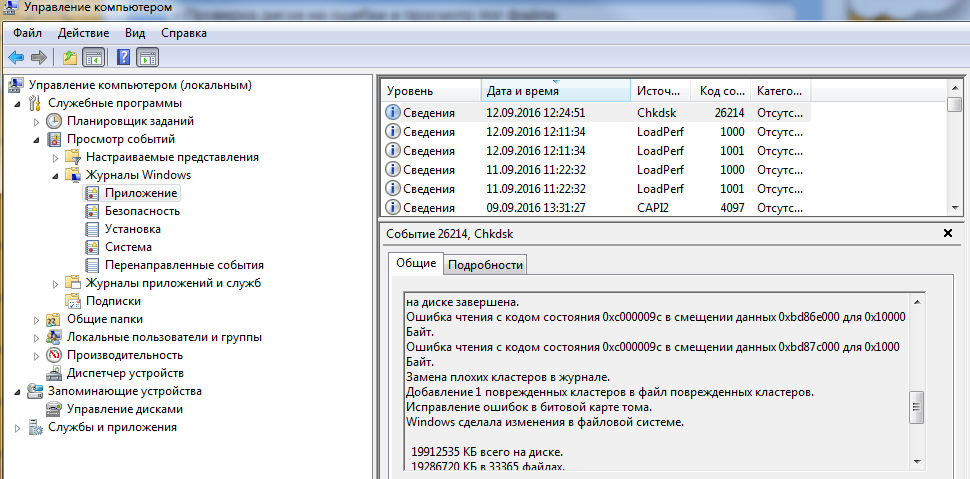970x479 pixels.
Task: Click the Общие папки icon
Action: (x=54, y=319)
